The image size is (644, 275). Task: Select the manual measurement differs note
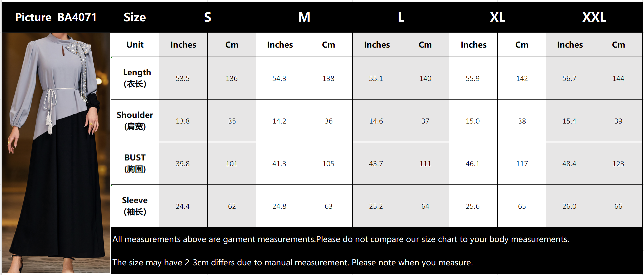(x=292, y=263)
